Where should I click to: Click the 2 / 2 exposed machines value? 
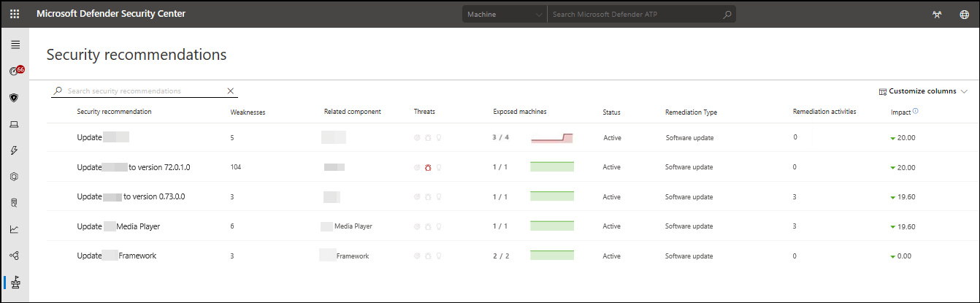click(x=500, y=256)
